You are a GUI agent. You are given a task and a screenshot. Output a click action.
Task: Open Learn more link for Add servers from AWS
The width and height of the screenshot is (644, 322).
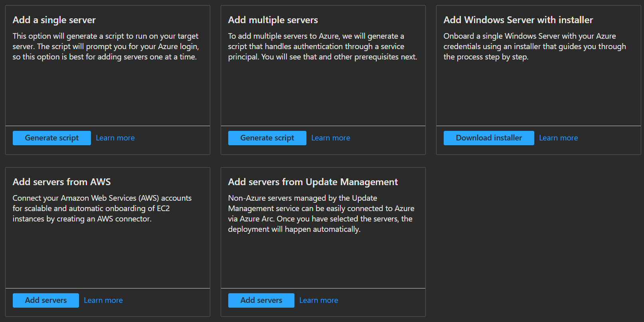point(103,300)
